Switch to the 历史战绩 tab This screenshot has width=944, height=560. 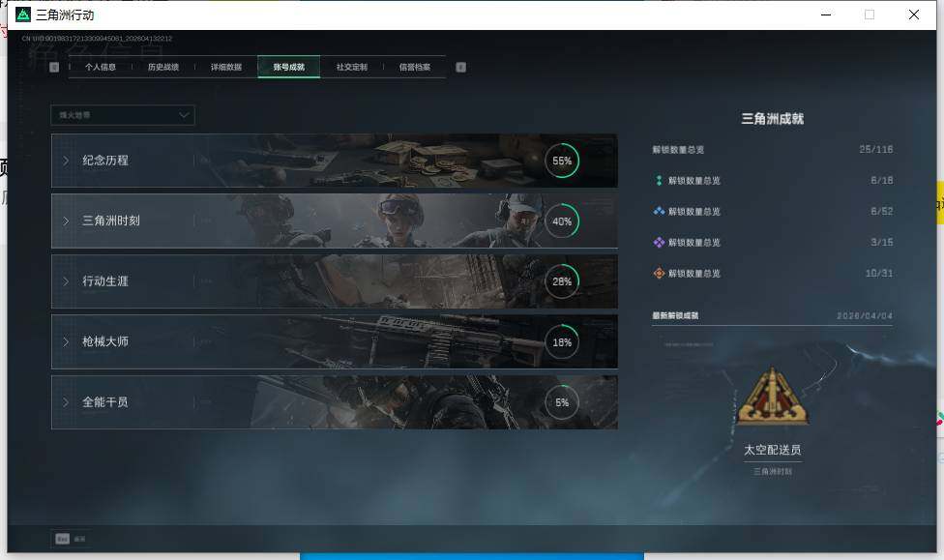163,67
